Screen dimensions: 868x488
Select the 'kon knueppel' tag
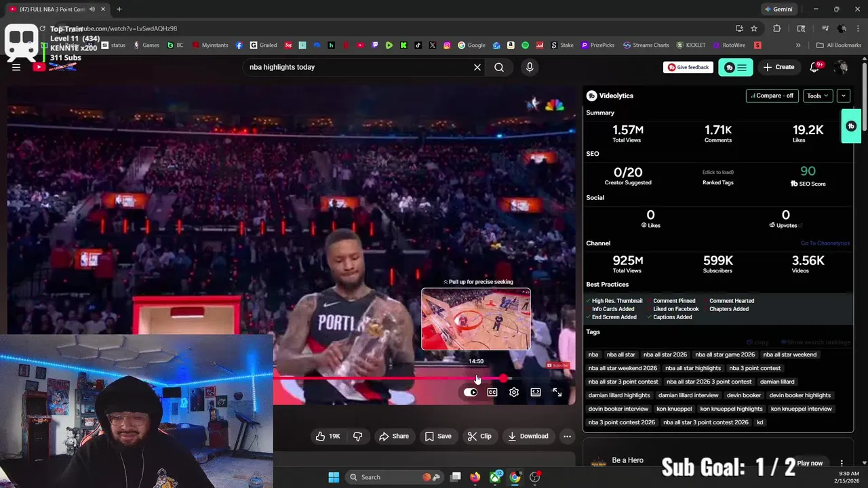tap(674, 409)
